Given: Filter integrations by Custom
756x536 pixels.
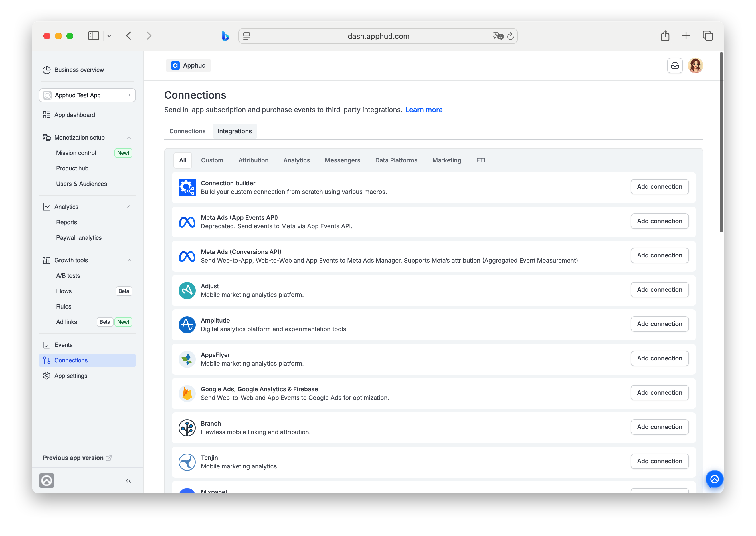Looking at the screenshot, I should click(212, 160).
